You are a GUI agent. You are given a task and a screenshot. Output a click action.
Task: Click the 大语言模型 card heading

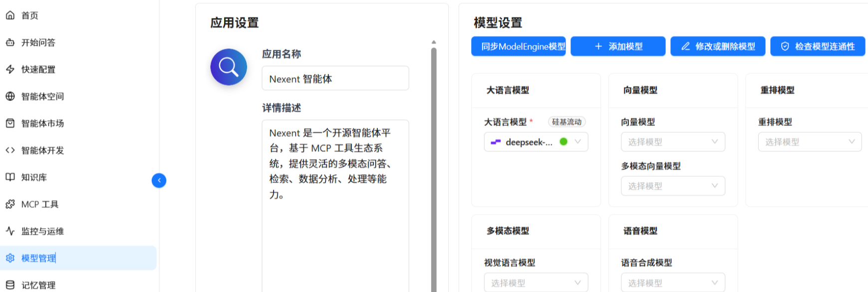[508, 90]
